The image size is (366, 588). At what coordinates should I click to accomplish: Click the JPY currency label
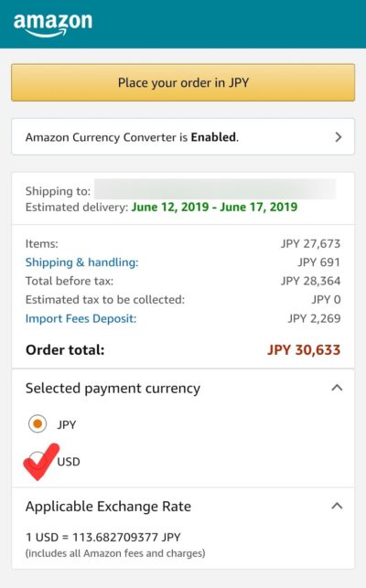[67, 425]
